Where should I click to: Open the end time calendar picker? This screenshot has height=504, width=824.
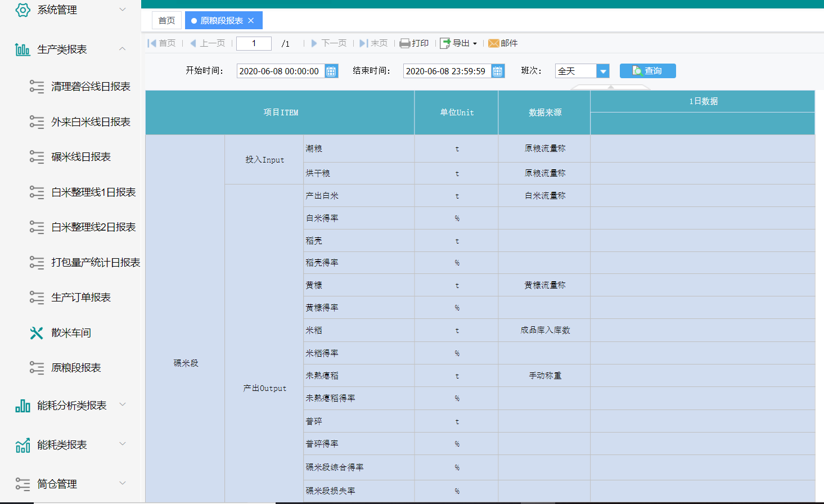(x=497, y=71)
